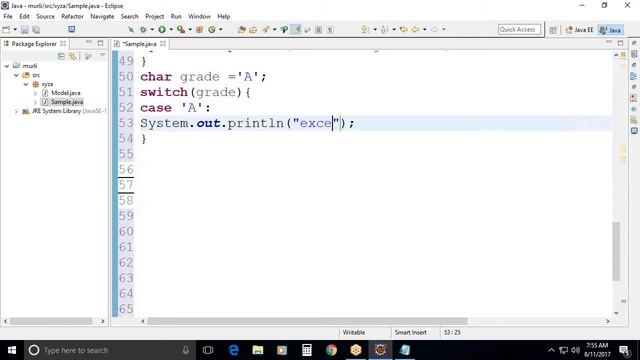Screen dimensions: 640x360
Task: Click the Run Last Tool external tools icon
Action: point(181,29)
